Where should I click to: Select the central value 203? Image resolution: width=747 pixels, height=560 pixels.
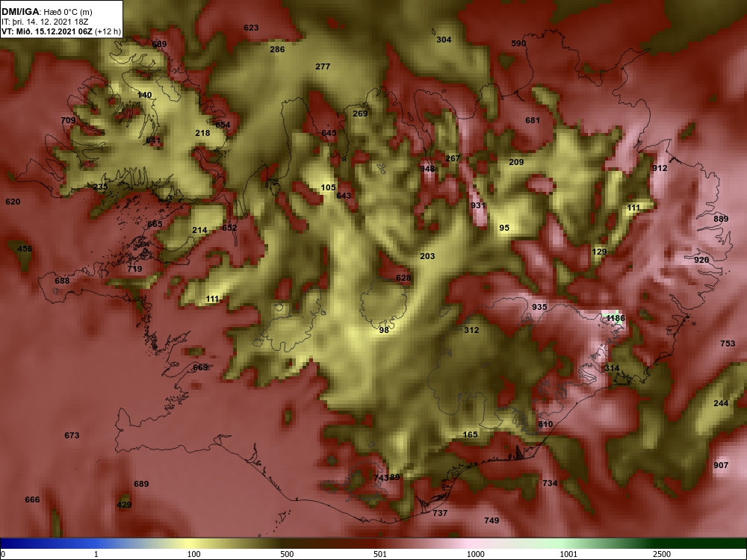[427, 257]
